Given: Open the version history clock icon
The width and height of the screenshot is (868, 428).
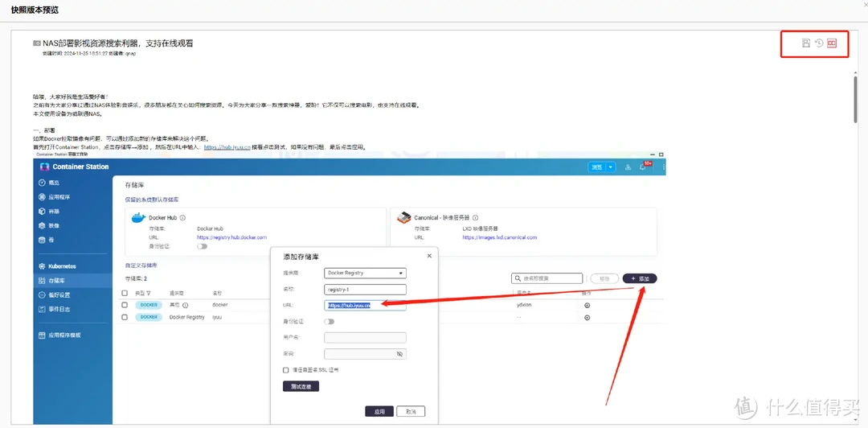Looking at the screenshot, I should tap(819, 43).
